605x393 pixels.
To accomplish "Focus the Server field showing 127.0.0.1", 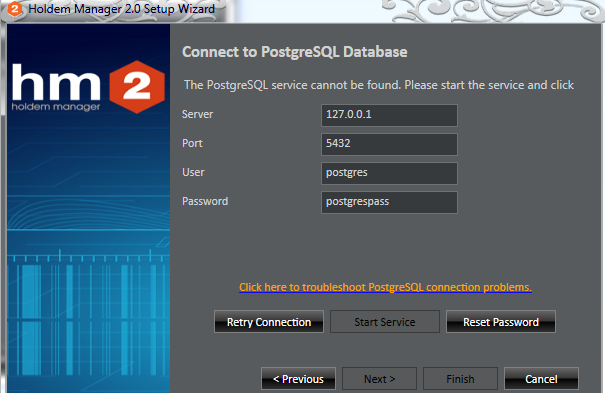I will point(389,115).
